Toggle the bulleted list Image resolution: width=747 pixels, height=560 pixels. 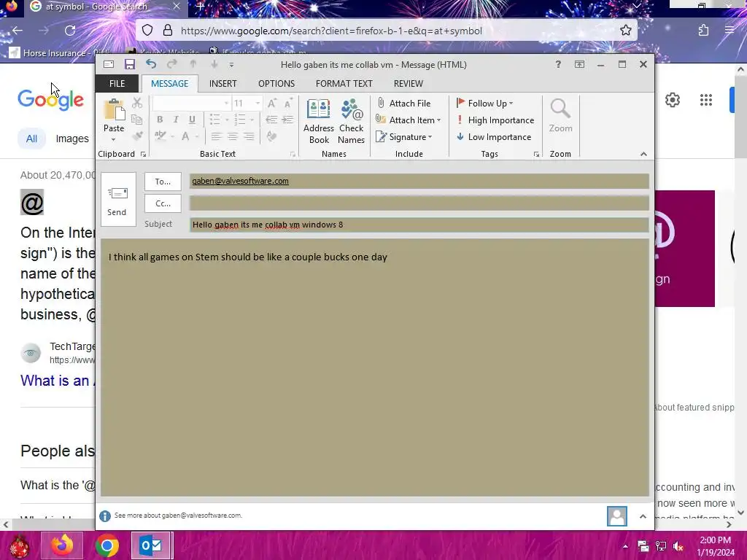point(215,120)
